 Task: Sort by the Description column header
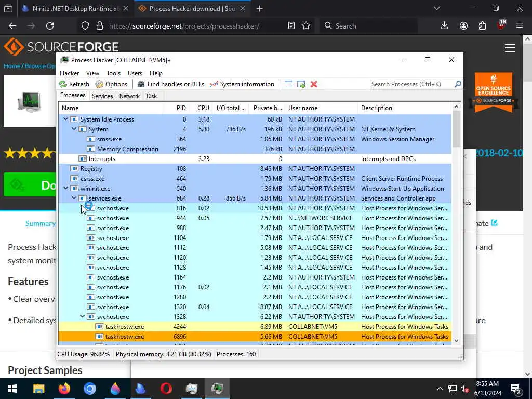point(405,108)
